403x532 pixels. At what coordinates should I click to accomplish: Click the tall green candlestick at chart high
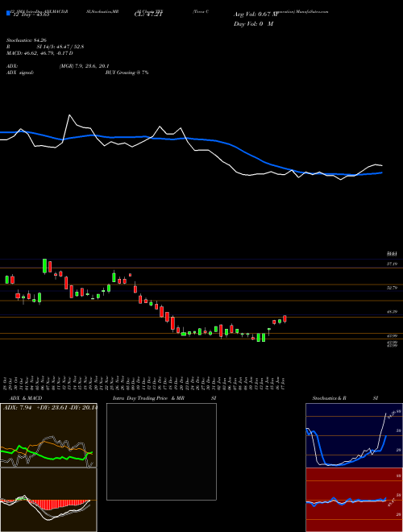(x=44, y=266)
